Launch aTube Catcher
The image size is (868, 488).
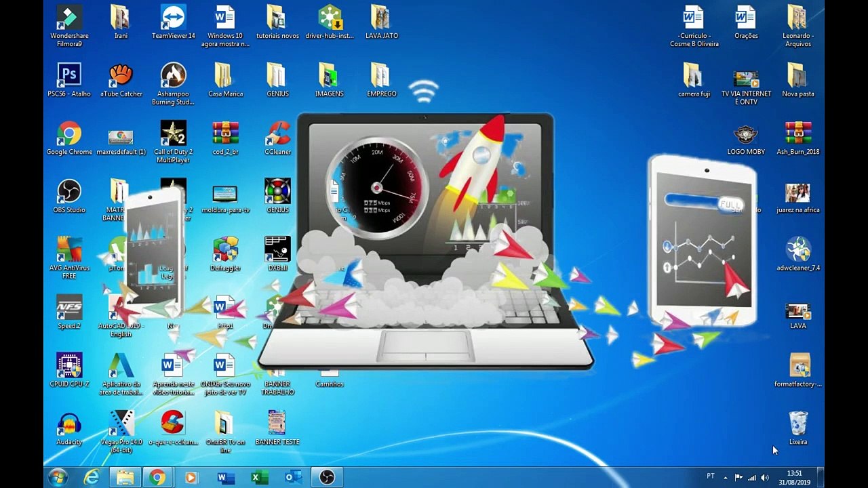pos(121,81)
